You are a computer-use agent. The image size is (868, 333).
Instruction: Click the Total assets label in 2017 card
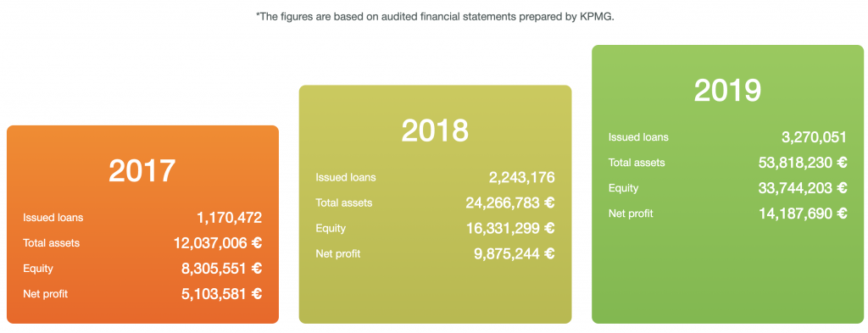(51, 243)
